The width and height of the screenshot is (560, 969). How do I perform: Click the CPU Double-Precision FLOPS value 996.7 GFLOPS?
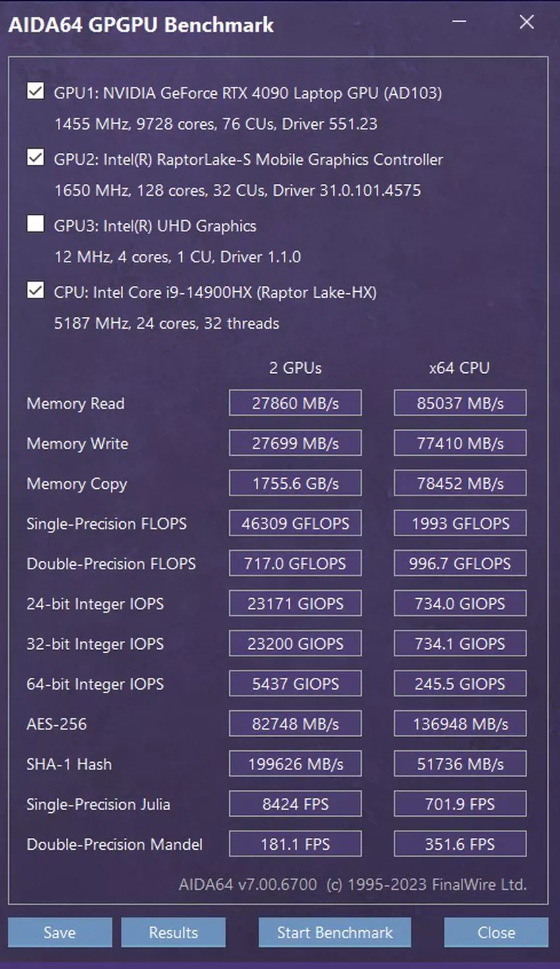tap(460, 564)
